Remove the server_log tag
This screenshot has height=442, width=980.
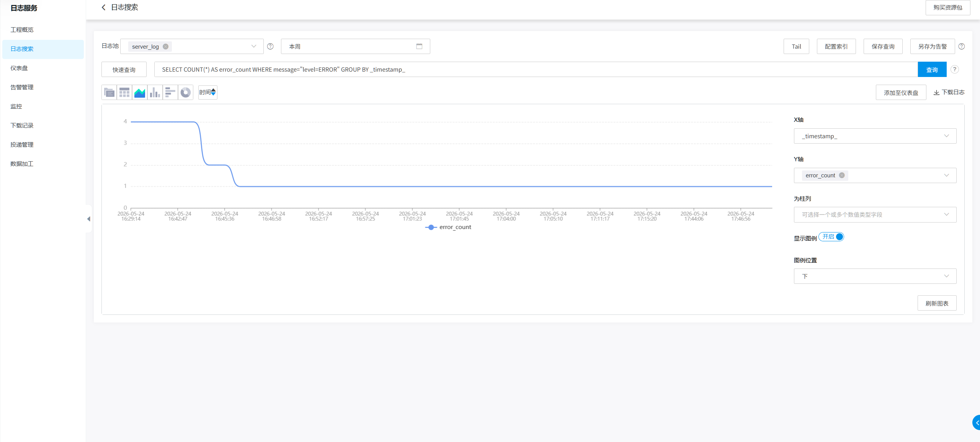(165, 47)
